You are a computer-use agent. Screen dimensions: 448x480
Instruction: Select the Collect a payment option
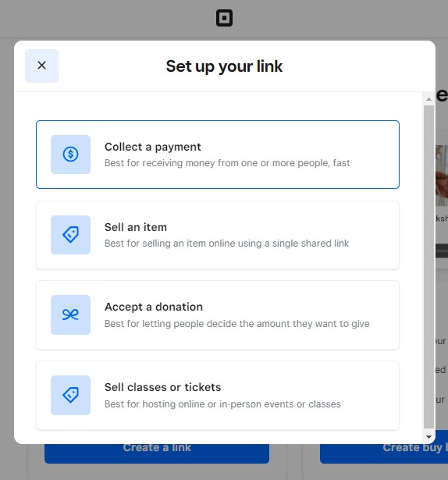(x=218, y=155)
